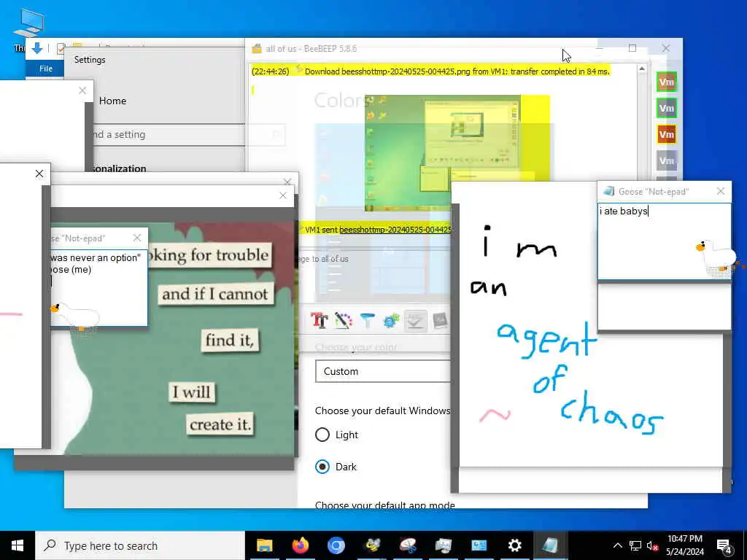
Task: Open File Explorer from the taskbar
Action: 264,545
